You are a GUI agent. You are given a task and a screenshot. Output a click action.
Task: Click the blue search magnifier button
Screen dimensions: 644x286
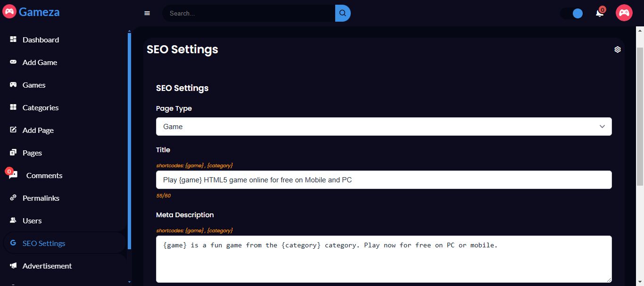point(343,13)
